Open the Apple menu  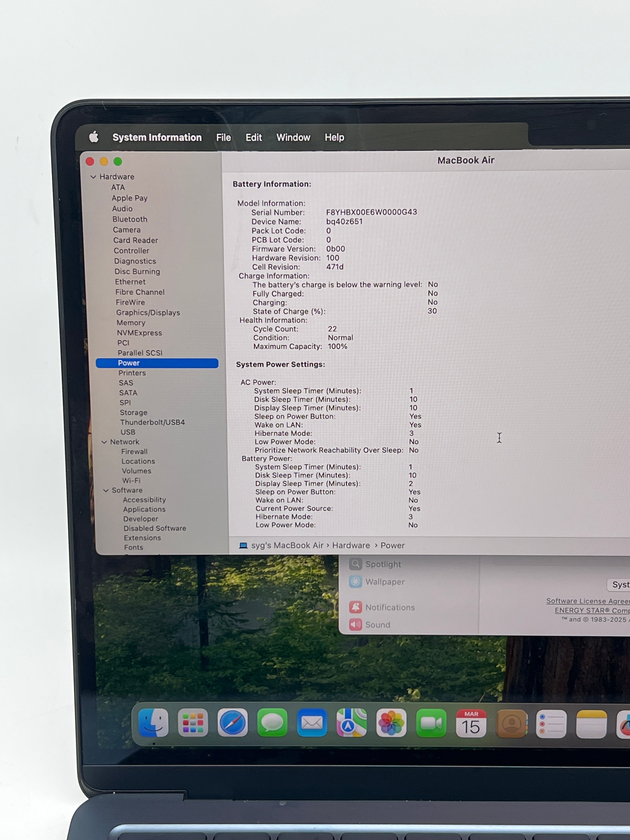(94, 137)
